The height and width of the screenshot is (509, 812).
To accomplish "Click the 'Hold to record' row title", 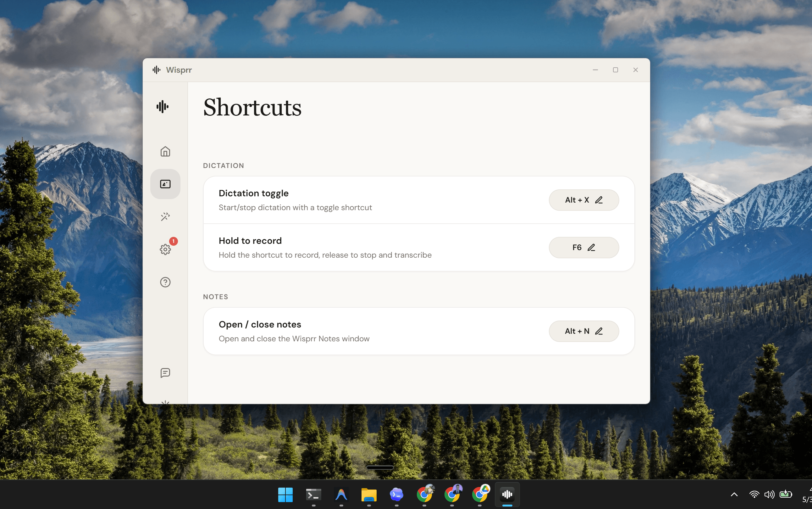I will 250,241.
